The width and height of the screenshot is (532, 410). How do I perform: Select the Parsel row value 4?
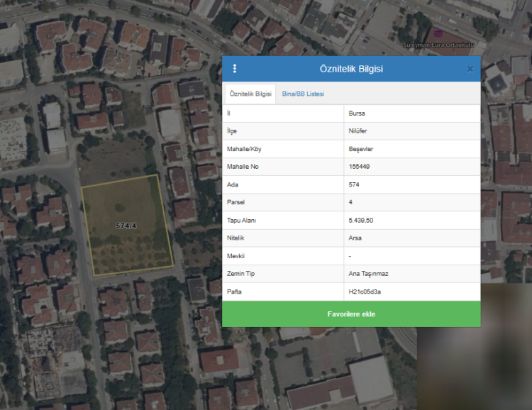tap(350, 202)
